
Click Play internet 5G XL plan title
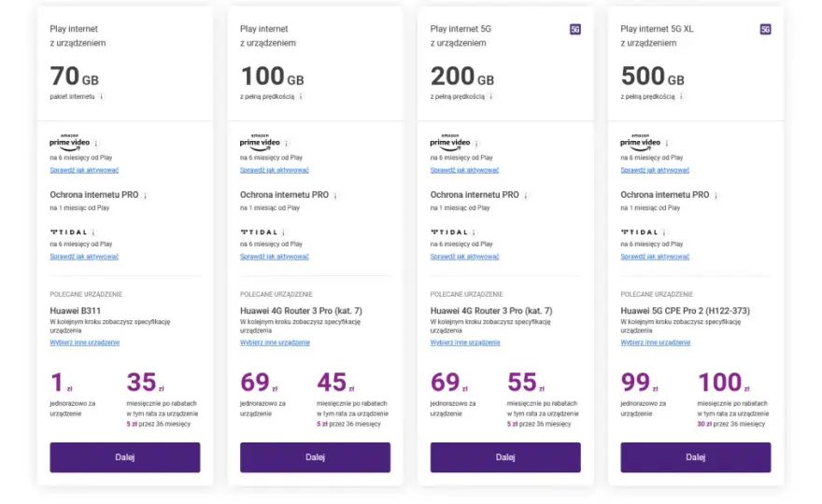657,29
